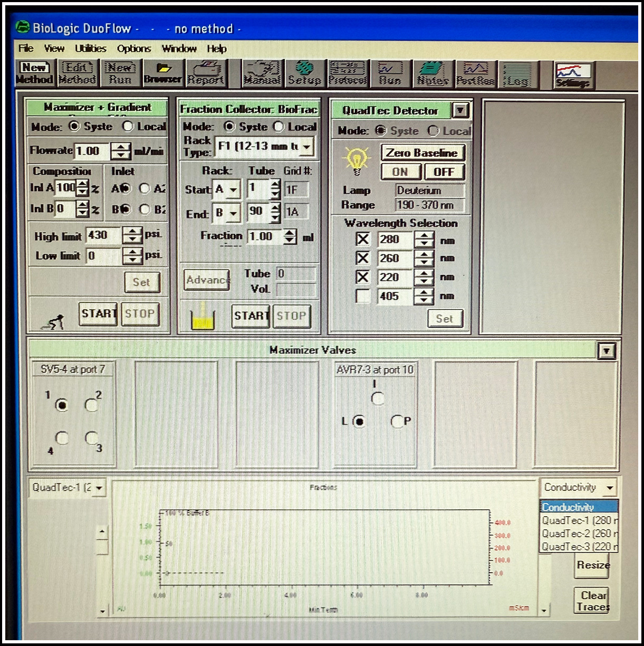The image size is (644, 646).
Task: Click the High limit psi field
Action: coord(104,235)
